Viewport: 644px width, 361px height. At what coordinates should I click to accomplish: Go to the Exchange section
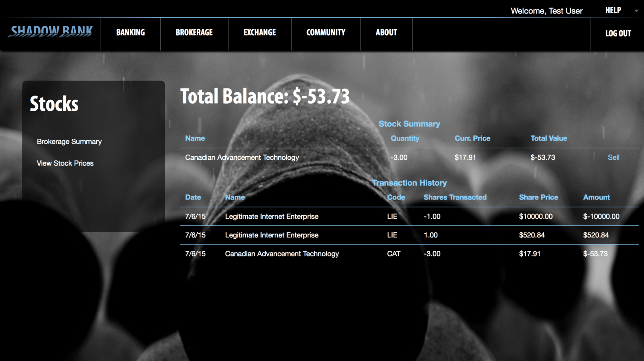[260, 32]
